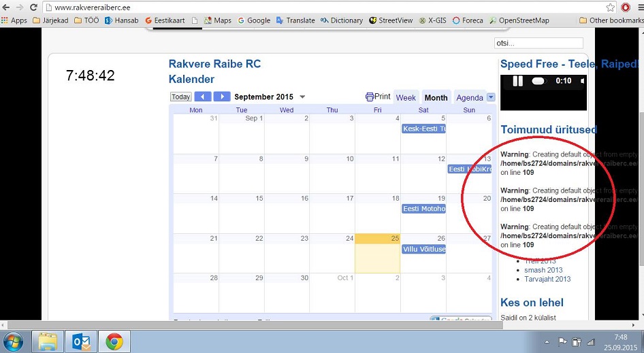Open Maps bookmark
The width and height of the screenshot is (644, 353).
[x=218, y=20]
